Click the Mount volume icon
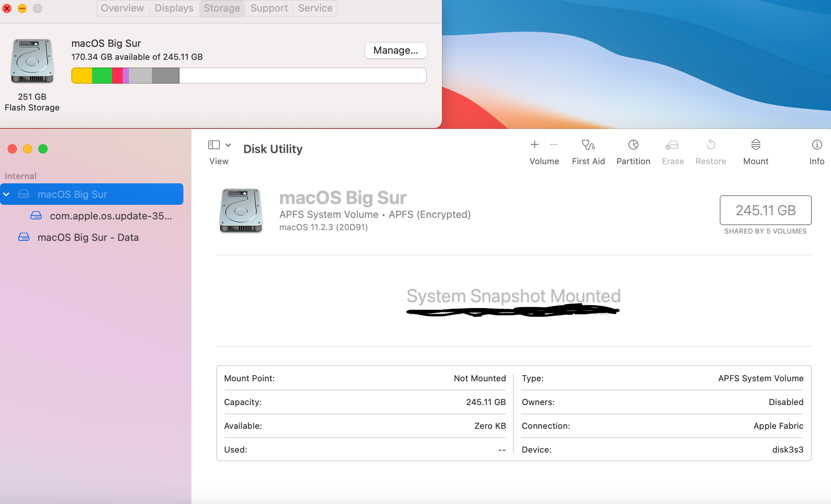Screen dimensions: 831x504 [x=755, y=145]
